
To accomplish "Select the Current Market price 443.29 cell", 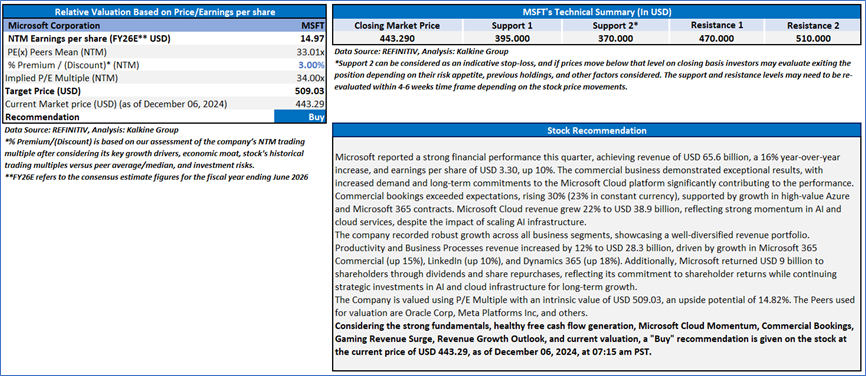I will tap(310, 104).
